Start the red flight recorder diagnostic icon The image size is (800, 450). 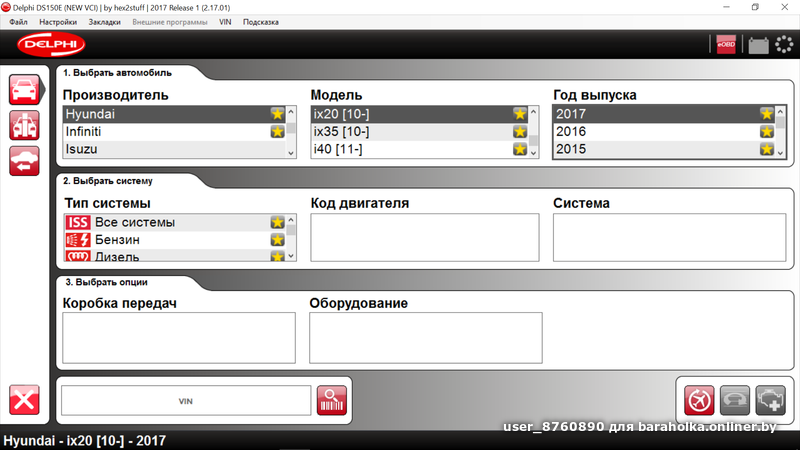tap(699, 400)
